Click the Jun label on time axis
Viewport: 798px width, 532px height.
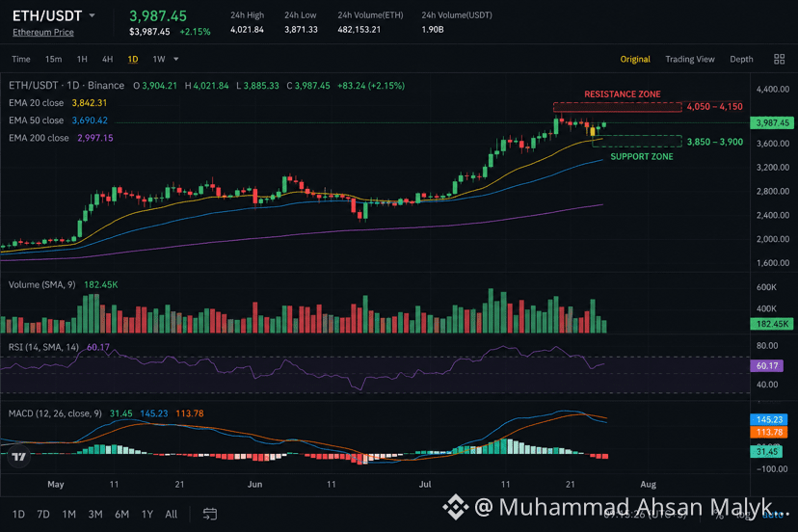[x=254, y=484]
